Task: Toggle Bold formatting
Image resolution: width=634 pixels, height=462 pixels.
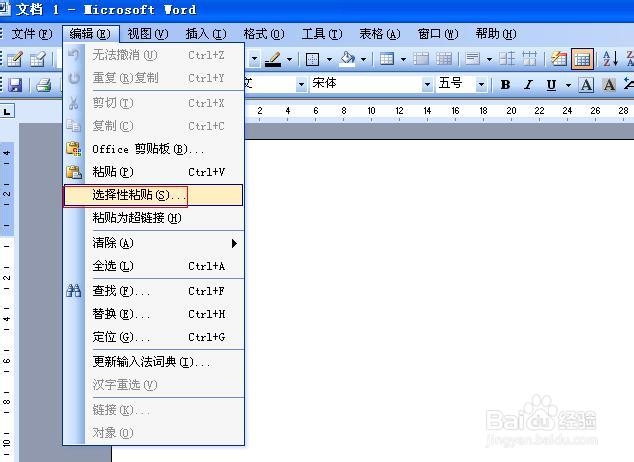Action: [505, 85]
